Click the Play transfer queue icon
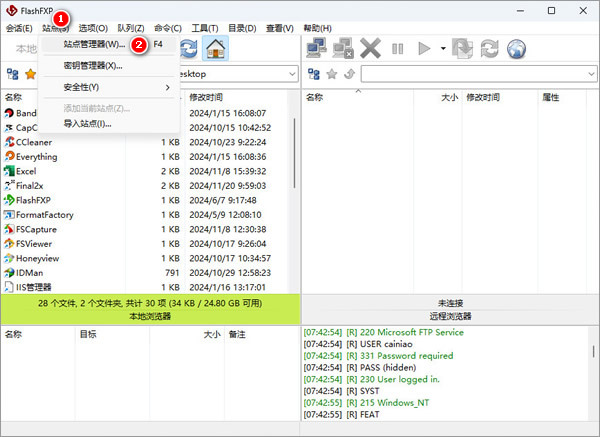The width and height of the screenshot is (600, 437). tap(422, 48)
